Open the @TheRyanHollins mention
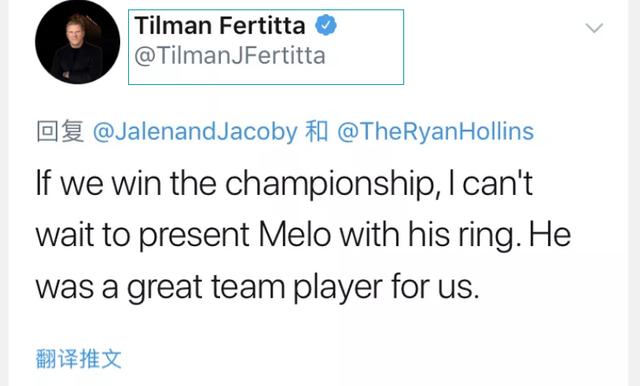 436,132
